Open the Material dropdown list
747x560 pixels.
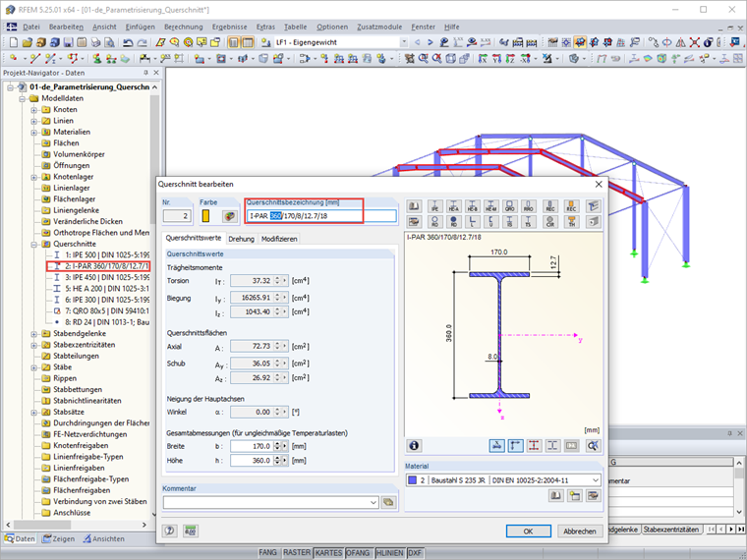596,480
